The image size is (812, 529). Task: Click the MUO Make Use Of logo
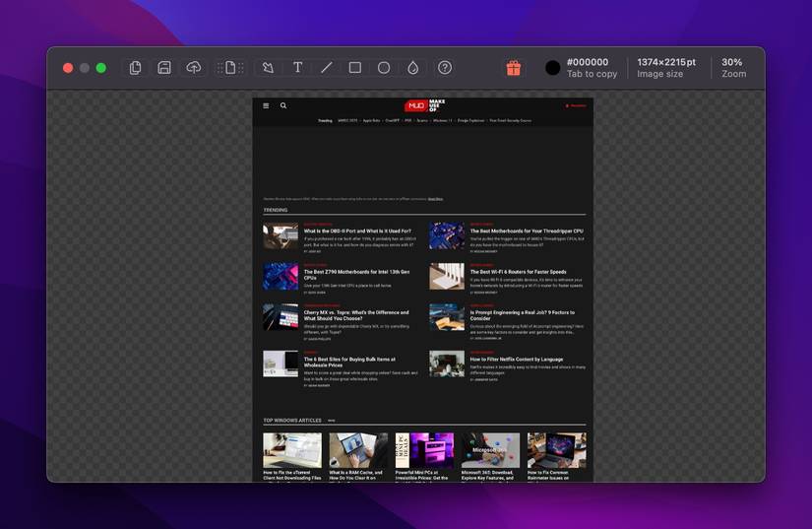(424, 105)
